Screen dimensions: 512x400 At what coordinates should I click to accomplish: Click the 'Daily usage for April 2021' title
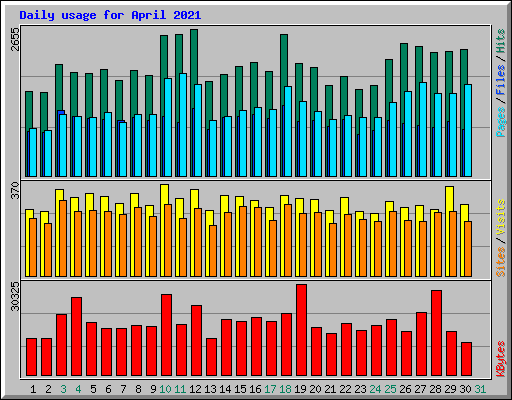click(110, 15)
